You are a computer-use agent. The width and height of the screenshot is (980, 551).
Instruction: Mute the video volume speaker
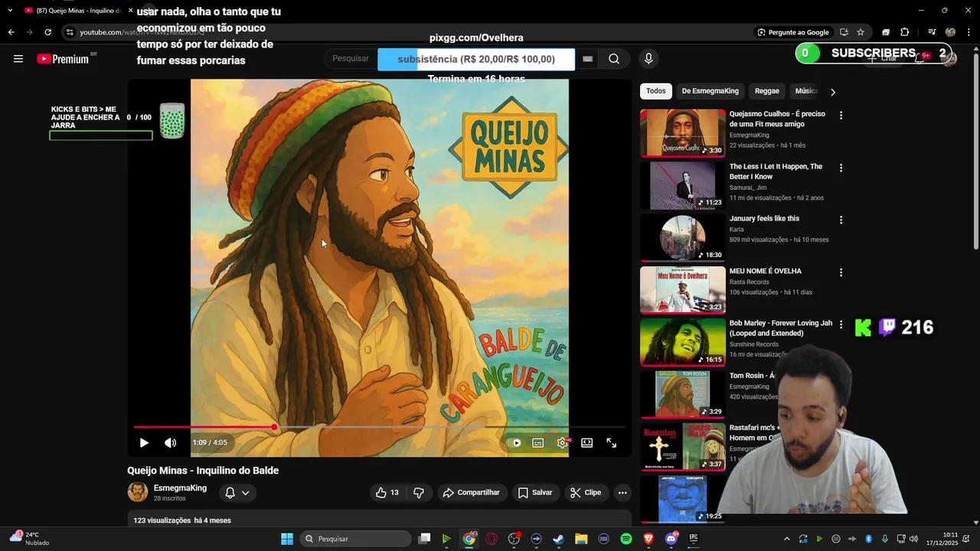click(x=170, y=442)
